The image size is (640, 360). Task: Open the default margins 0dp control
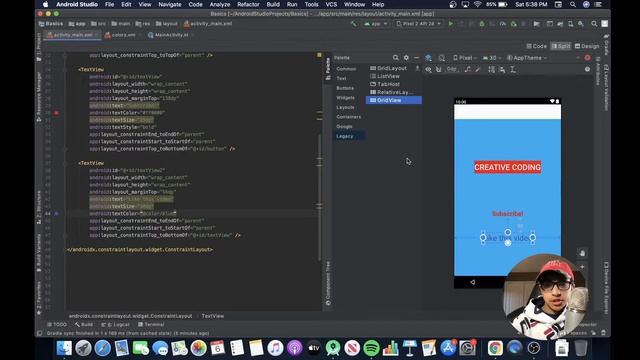tap(452, 69)
